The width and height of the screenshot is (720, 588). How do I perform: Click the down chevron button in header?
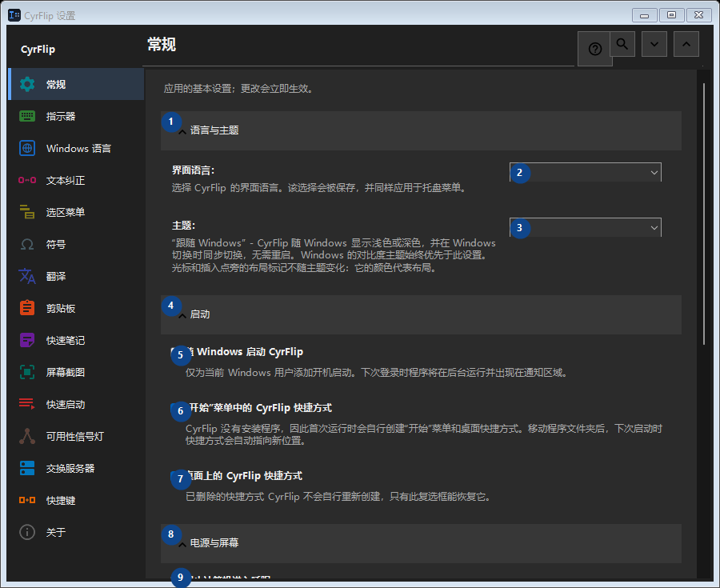click(654, 44)
